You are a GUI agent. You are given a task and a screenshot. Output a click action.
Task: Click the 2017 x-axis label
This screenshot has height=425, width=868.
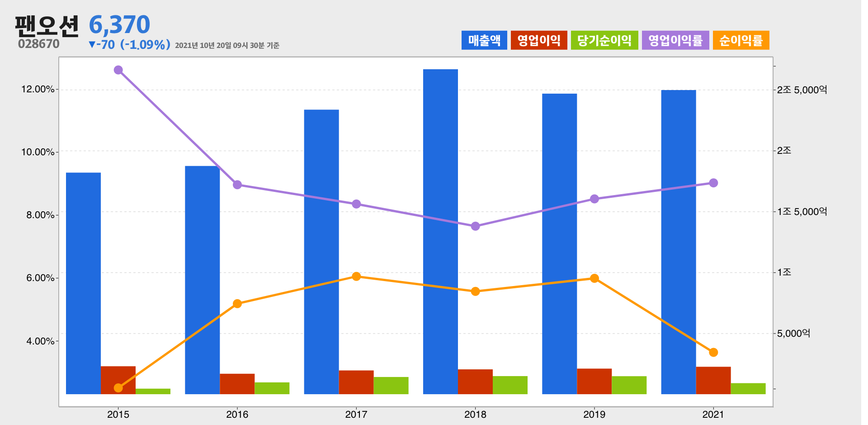point(356,414)
